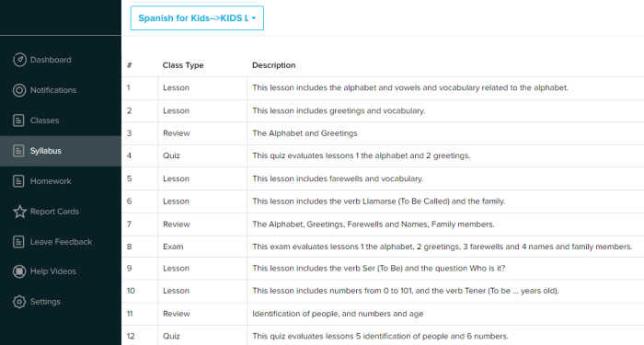Click 'This lesson includes greetings and vocabulary.'
The image size is (644, 345).
[339, 111]
